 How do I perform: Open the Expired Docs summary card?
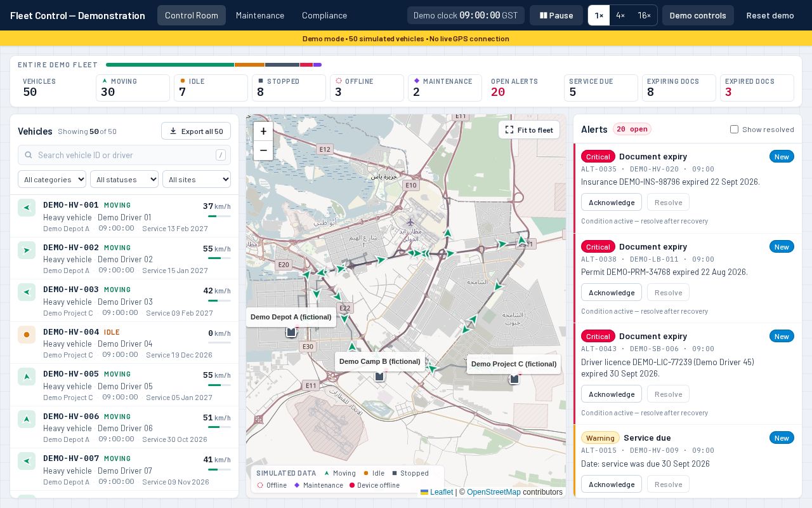click(x=757, y=88)
